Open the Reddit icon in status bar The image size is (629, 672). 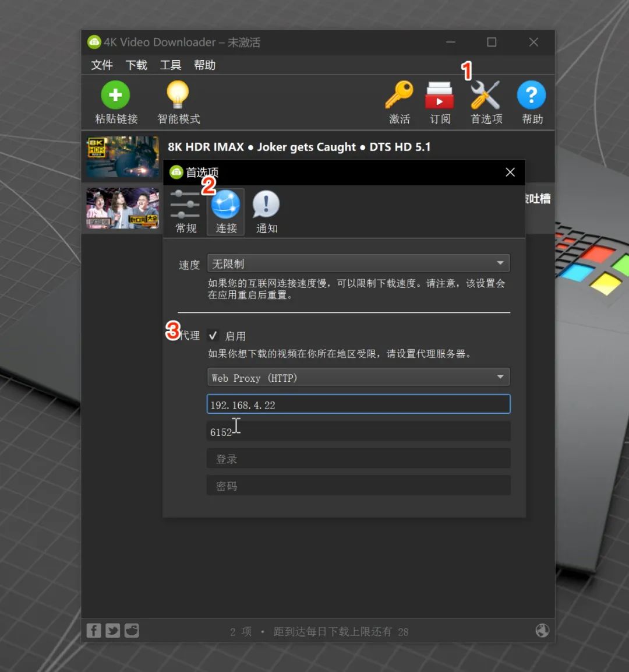point(132,631)
